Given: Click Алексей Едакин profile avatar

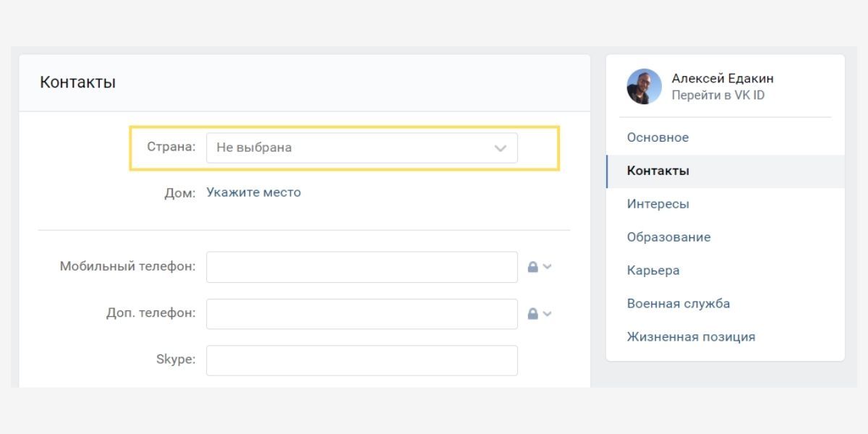Looking at the screenshot, I should click(x=644, y=87).
